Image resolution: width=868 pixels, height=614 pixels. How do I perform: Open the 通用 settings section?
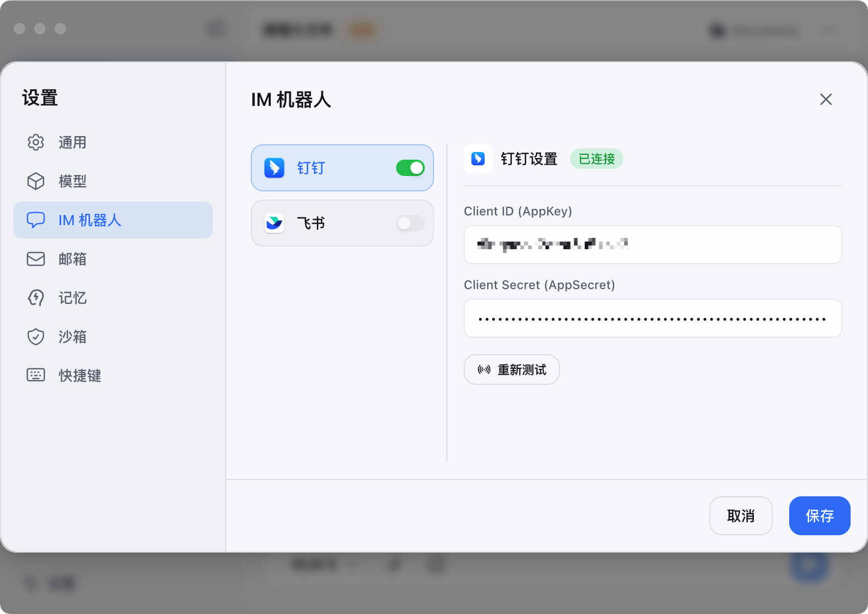(x=72, y=142)
